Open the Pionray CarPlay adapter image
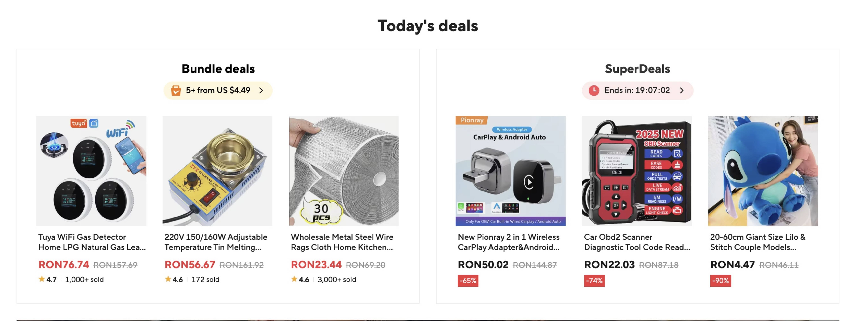The width and height of the screenshot is (868, 321). pos(510,171)
